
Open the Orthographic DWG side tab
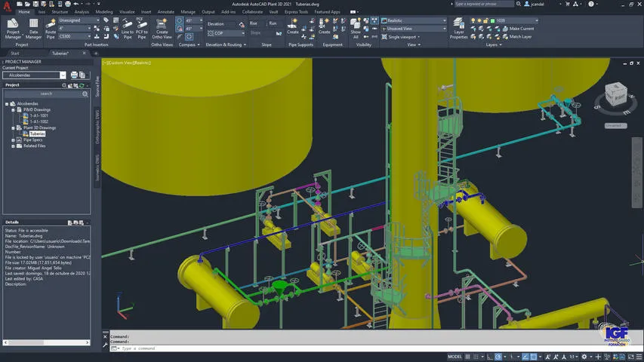pyautogui.click(x=97, y=127)
